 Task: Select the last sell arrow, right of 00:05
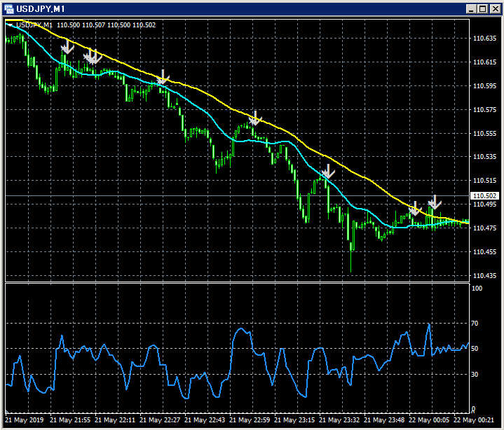point(435,202)
